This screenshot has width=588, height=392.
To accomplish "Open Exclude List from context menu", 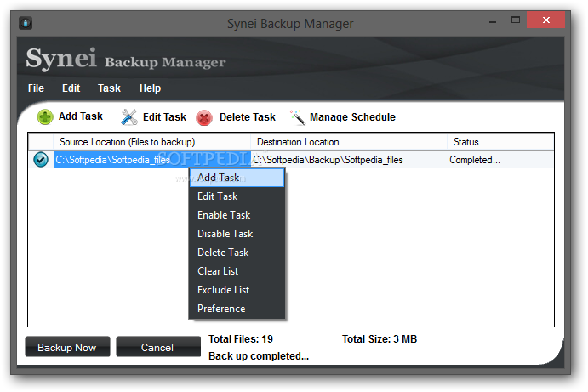I will click(237, 290).
